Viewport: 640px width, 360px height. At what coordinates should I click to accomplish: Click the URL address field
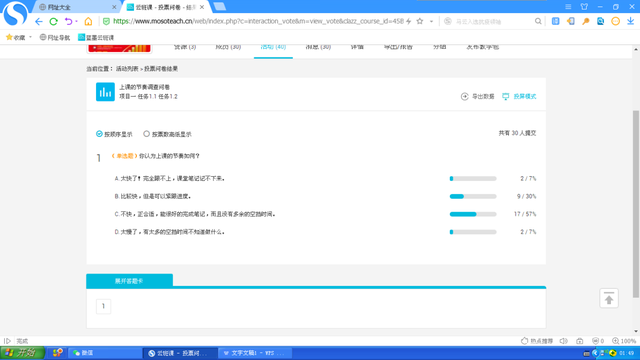pyautogui.click(x=258, y=21)
